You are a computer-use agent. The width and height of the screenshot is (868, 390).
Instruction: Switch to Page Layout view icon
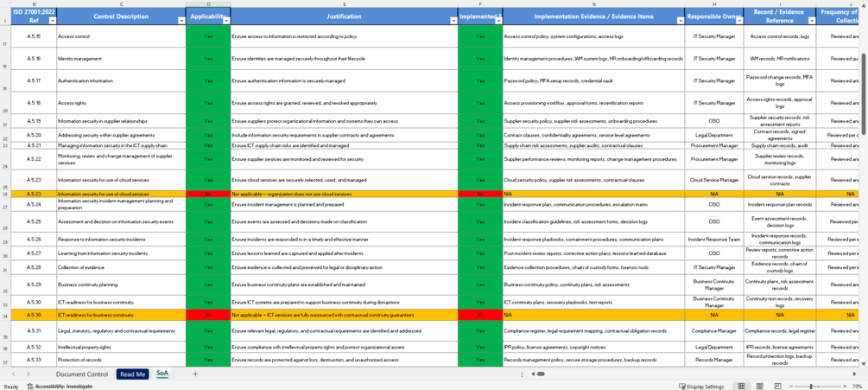click(760, 387)
